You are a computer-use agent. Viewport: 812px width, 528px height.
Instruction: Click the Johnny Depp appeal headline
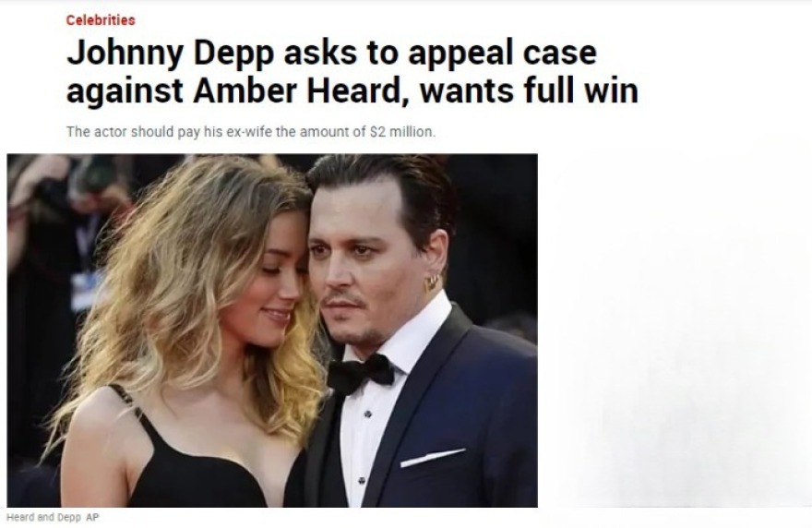352,71
